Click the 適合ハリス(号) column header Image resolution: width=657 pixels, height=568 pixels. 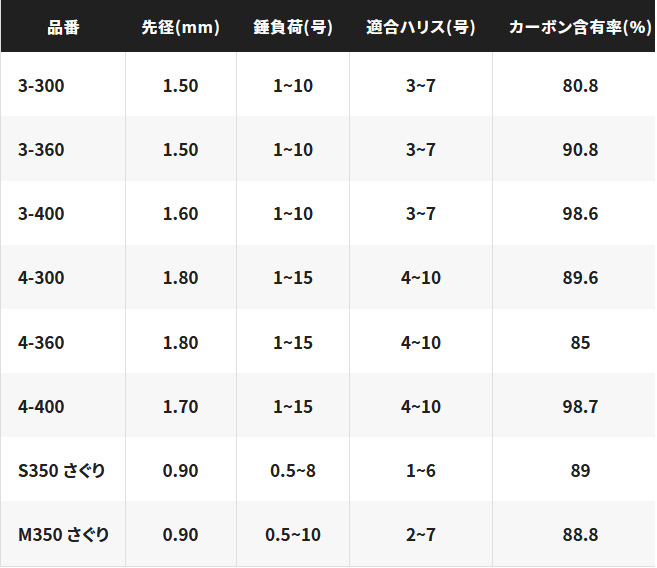[x=421, y=27]
